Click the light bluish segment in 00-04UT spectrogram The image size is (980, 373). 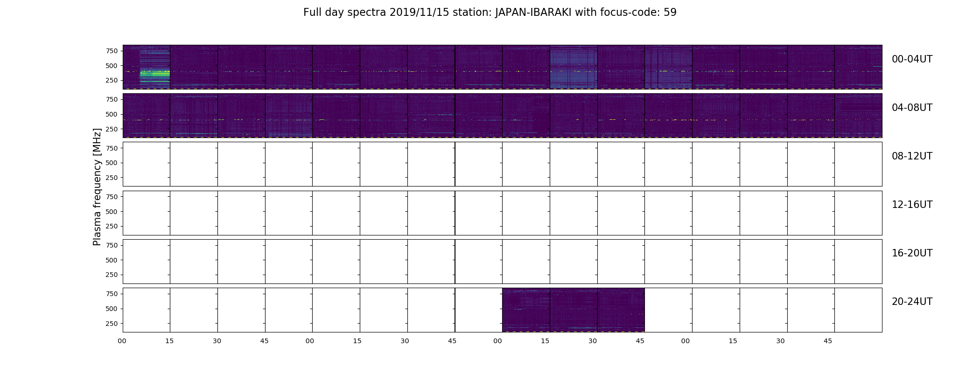[x=574, y=67]
